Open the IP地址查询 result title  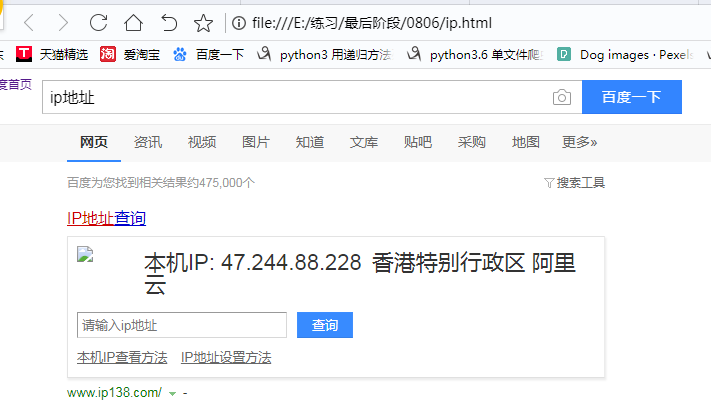click(107, 218)
